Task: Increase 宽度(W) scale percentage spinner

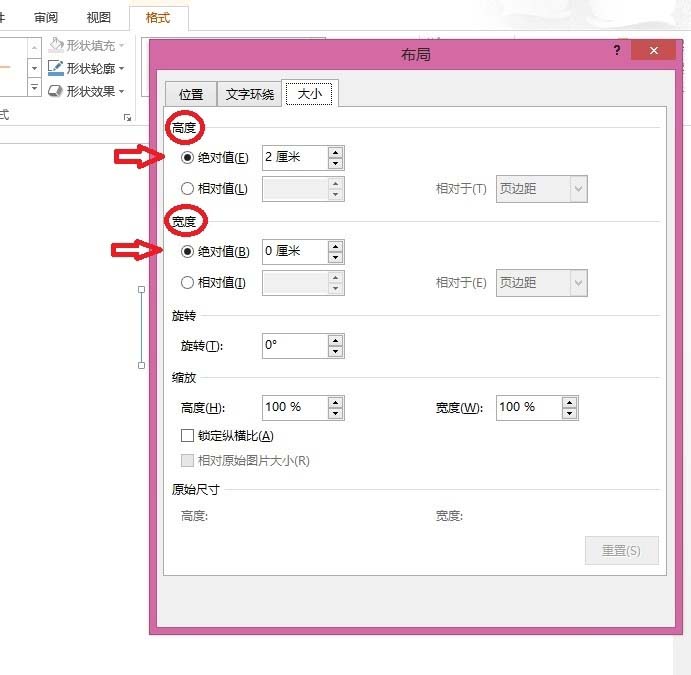Action: pyautogui.click(x=569, y=403)
